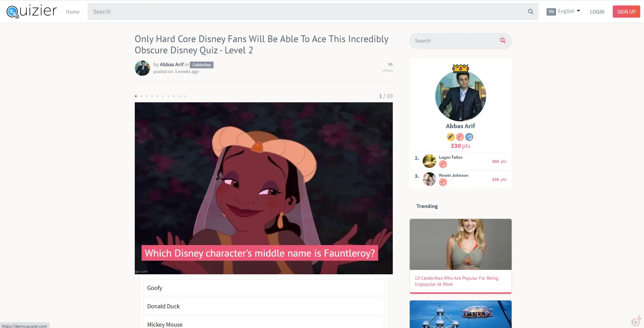The height and width of the screenshot is (328, 644).
Task: Click the pink sidebar search icon
Action: (502, 41)
